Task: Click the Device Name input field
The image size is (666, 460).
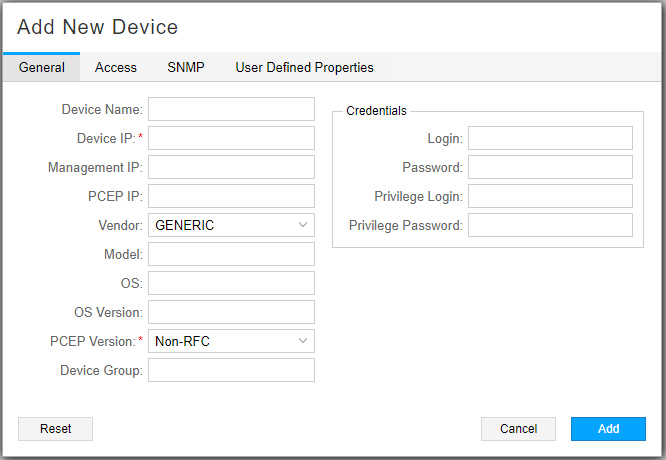Action: click(x=231, y=109)
